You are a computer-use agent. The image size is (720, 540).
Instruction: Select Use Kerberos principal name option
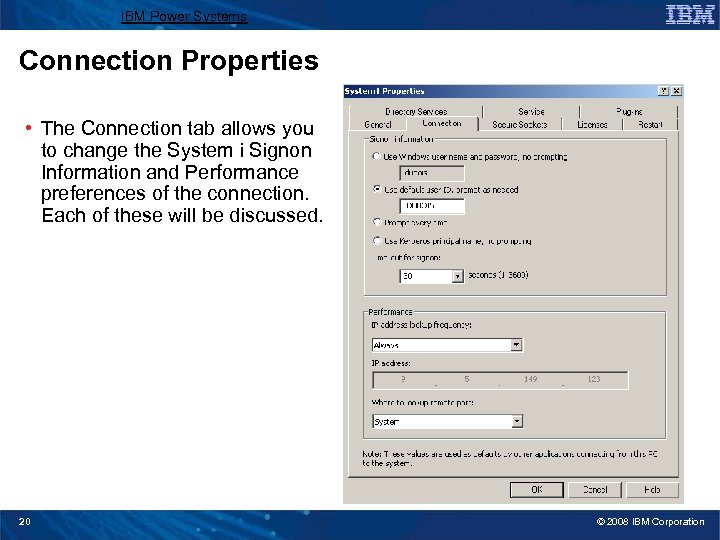(x=377, y=241)
